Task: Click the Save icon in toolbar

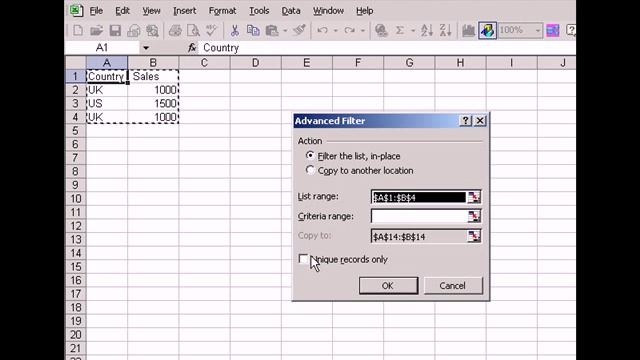Action: coord(115,31)
